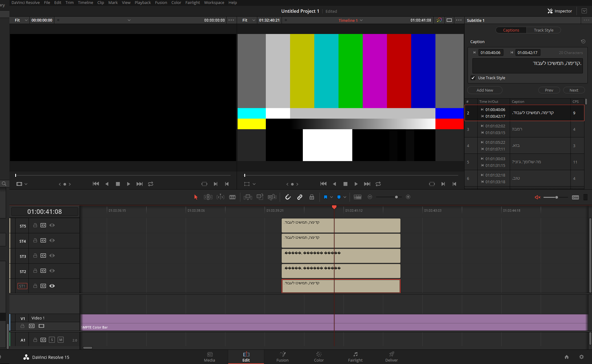Image resolution: width=592 pixels, height=364 pixels.
Task: Reset caption with circular arrow icon
Action: (583, 42)
